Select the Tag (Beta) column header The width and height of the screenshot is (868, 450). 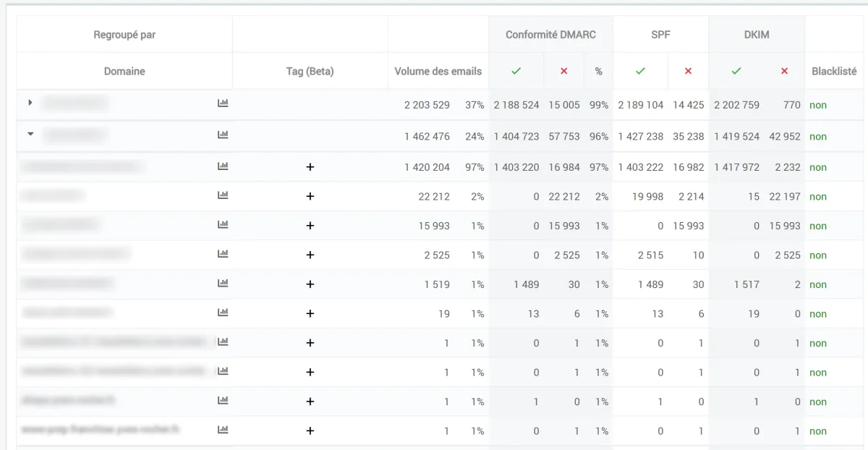click(x=310, y=72)
